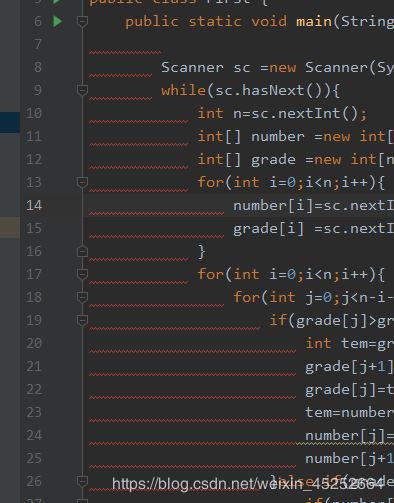Click 'int n=sc.nextInt();' code line
Image resolution: width=394 pixels, height=503 pixels.
pyautogui.click(x=282, y=114)
